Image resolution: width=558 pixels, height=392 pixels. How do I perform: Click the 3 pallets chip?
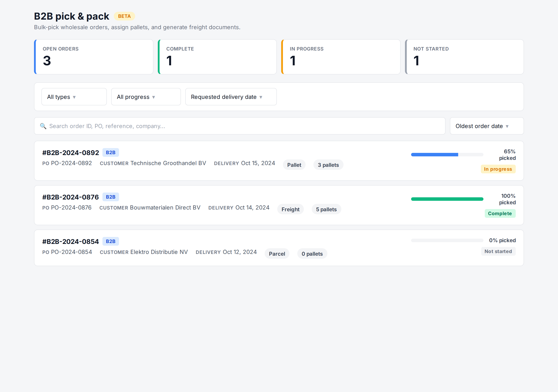point(328,165)
